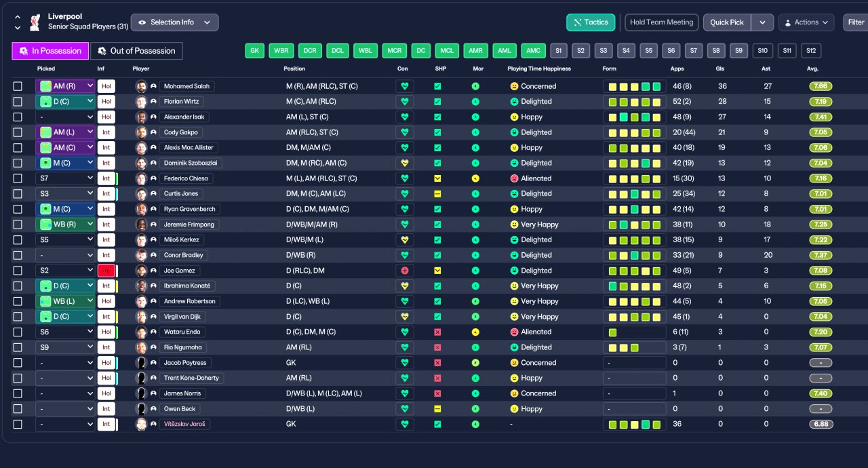Click Mohamed Salah's condition heart icon
Viewport: 868px width, 468px height.
[x=405, y=86]
